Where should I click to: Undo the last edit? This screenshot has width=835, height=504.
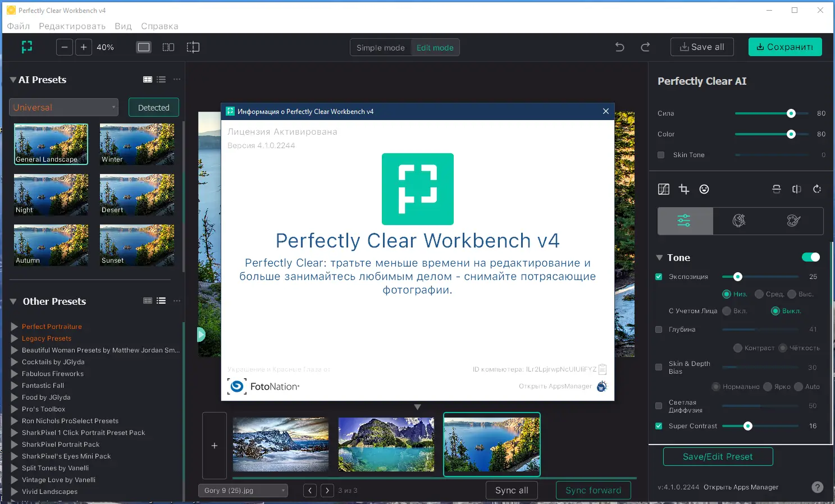click(620, 47)
